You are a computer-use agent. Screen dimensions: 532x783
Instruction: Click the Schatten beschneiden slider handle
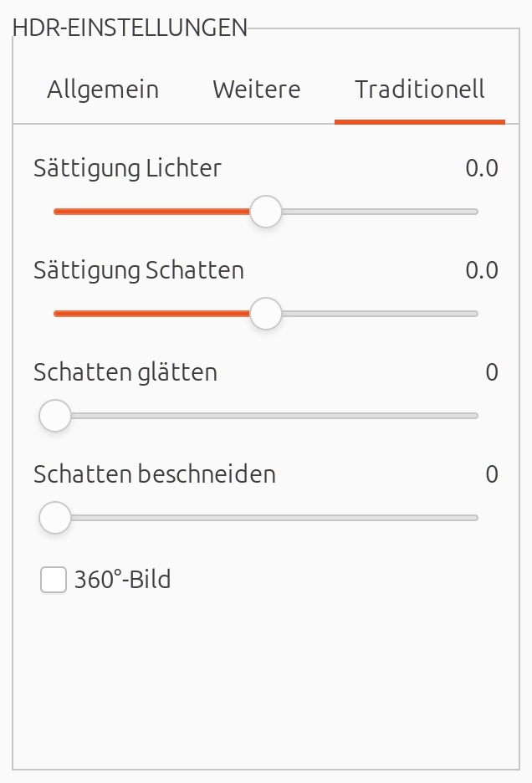click(55, 518)
